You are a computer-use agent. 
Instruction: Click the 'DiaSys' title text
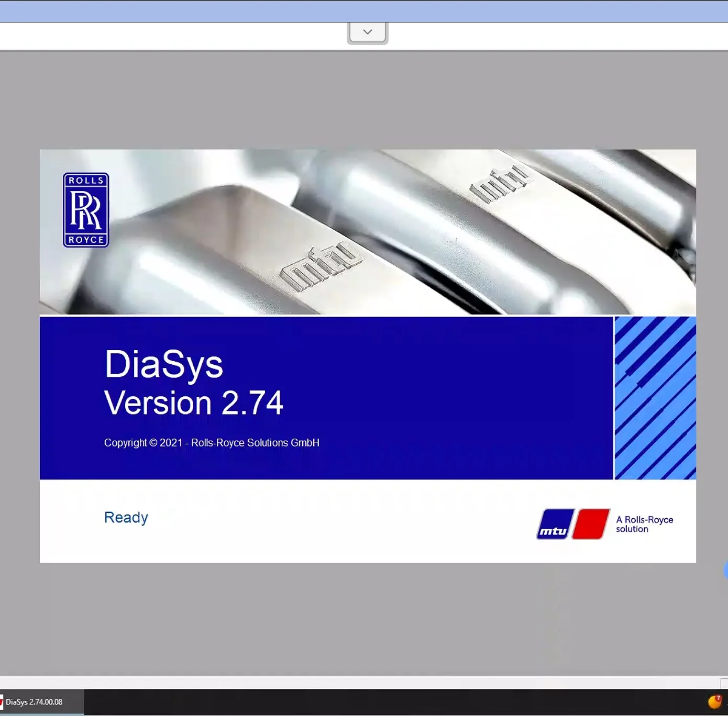[x=164, y=364]
